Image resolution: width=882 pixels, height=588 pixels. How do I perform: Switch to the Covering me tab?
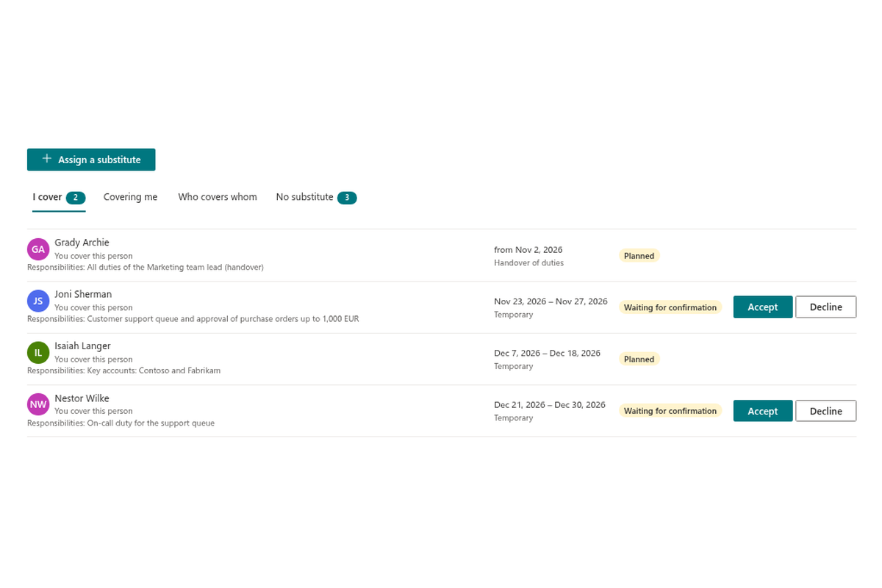(130, 197)
